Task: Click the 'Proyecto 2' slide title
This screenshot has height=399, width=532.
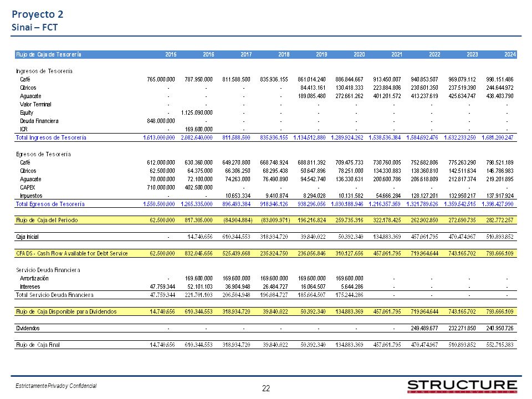Action: point(37,14)
